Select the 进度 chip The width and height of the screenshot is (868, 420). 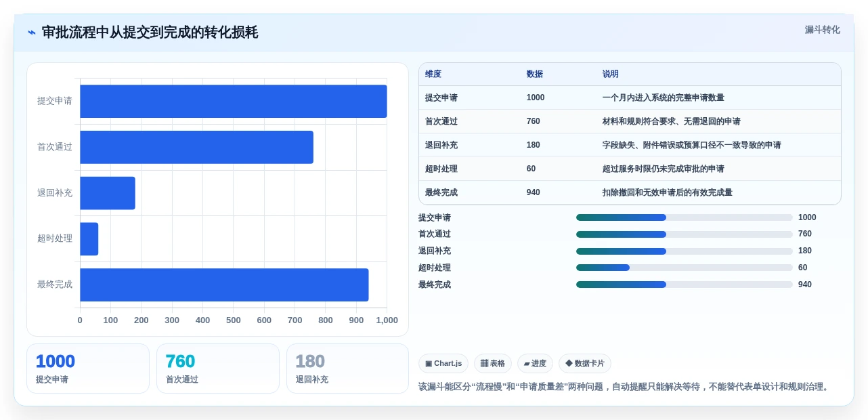tap(535, 364)
